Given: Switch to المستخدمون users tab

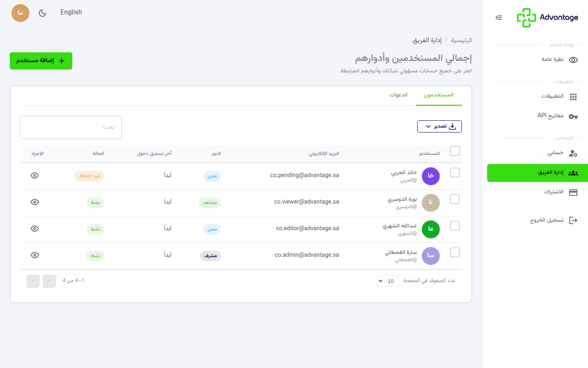Looking at the screenshot, I should 439,95.
